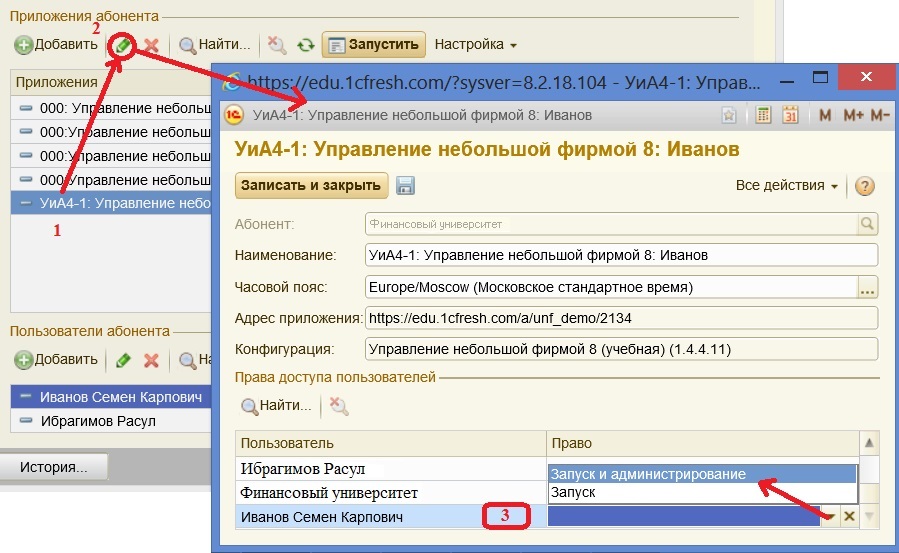Viewport: 899px width, 553px height.
Task: Open the calendar icon in title bar
Action: (x=791, y=115)
